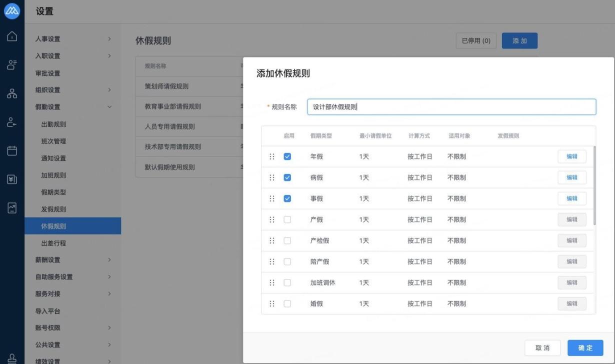The height and width of the screenshot is (364, 615).
Task: Grab drag handle of 病假 row
Action: click(272, 177)
